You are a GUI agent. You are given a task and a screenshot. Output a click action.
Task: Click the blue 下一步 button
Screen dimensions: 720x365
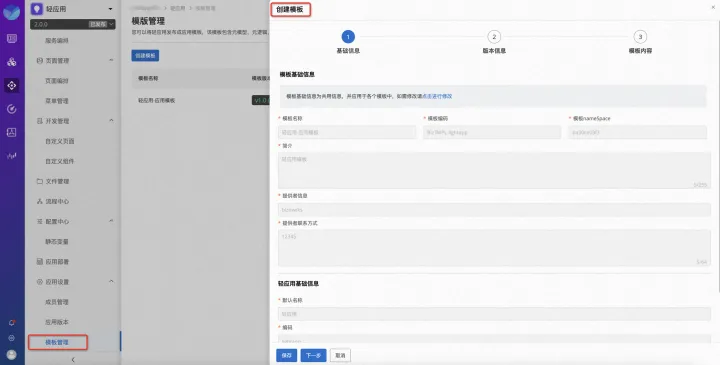coord(313,355)
